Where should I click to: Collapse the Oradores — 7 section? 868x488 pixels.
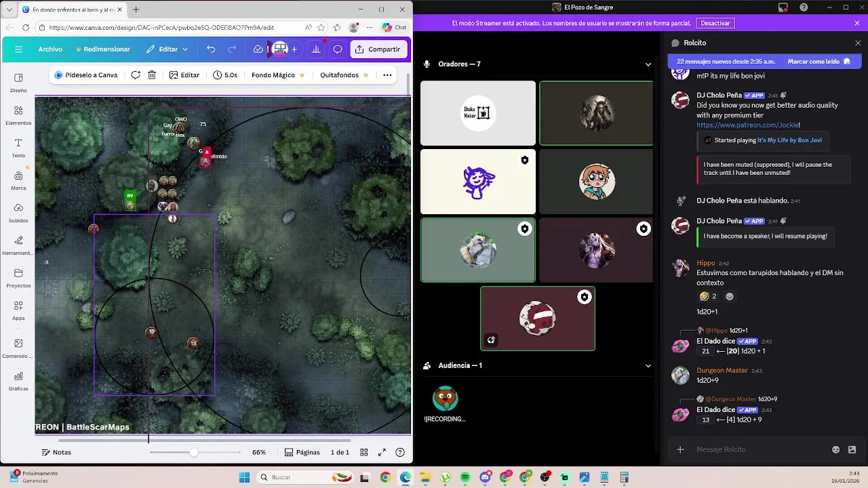tap(648, 64)
